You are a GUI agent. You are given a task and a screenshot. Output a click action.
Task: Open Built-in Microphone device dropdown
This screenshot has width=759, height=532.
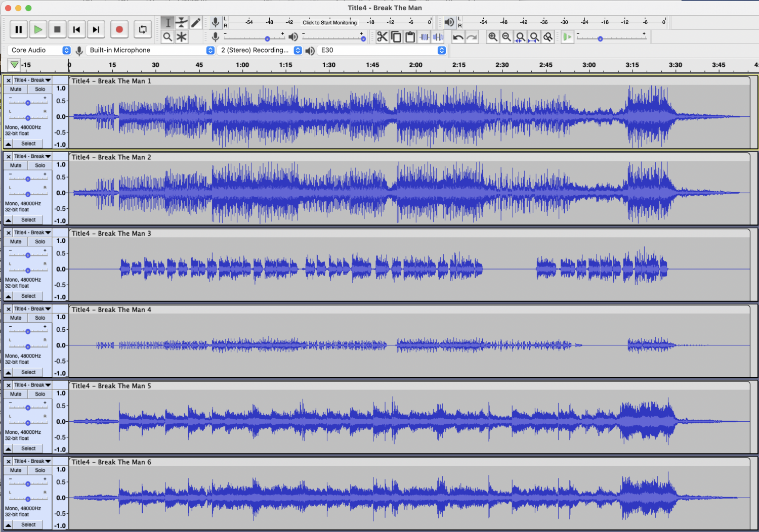click(x=150, y=50)
